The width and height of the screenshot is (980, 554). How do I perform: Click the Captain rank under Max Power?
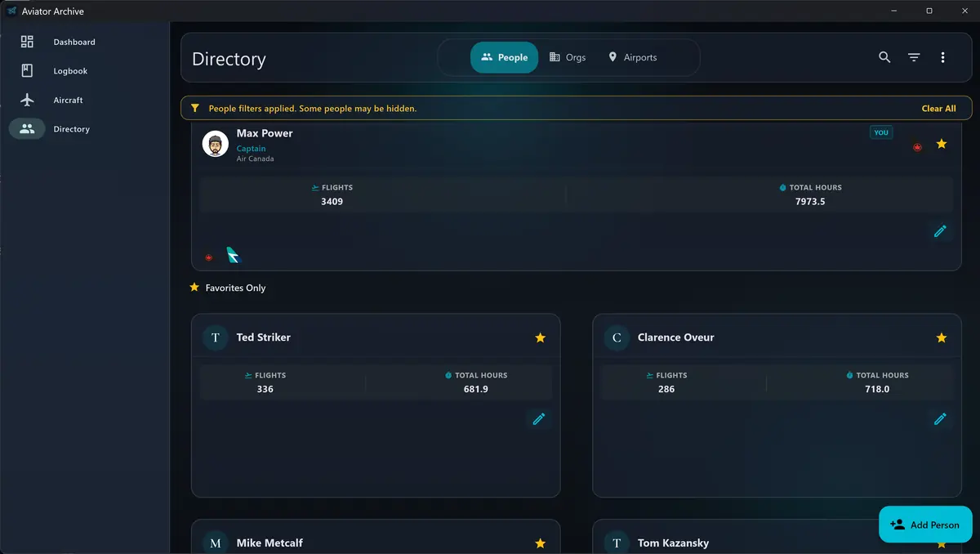251,149
